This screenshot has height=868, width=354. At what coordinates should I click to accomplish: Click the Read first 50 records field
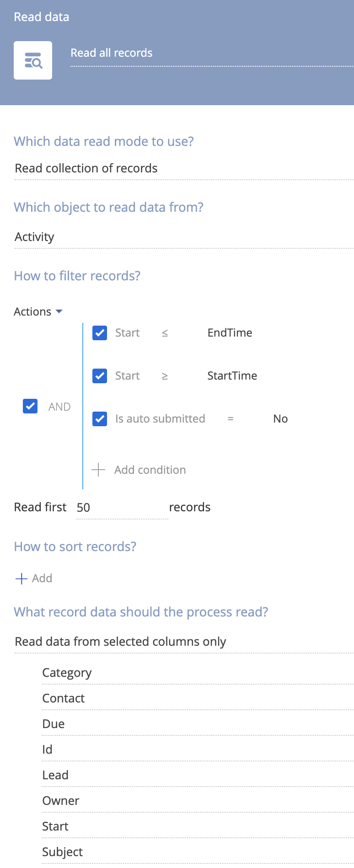click(x=122, y=508)
